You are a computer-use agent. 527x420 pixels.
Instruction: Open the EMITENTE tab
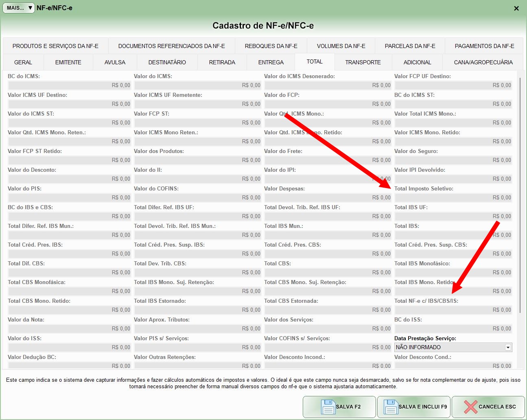pos(68,62)
